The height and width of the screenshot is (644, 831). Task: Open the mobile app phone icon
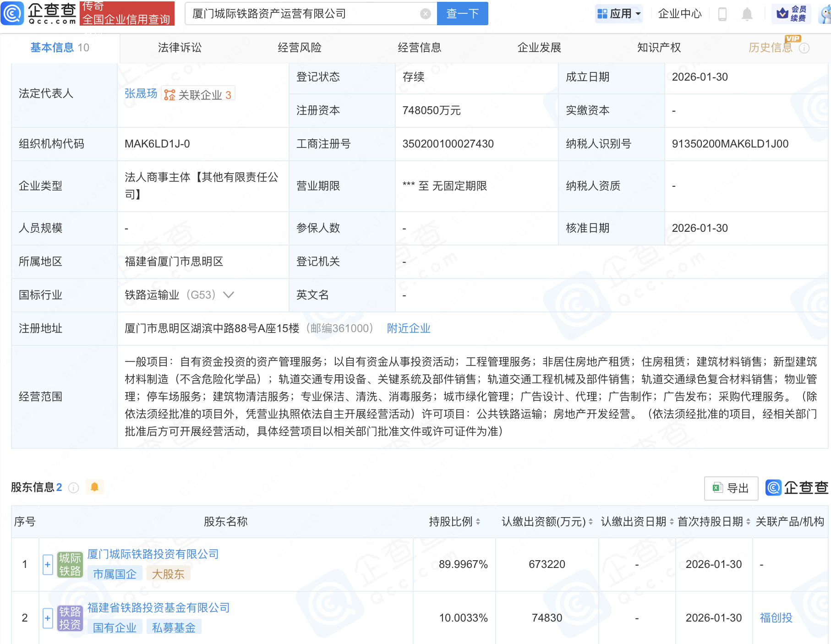[722, 14]
